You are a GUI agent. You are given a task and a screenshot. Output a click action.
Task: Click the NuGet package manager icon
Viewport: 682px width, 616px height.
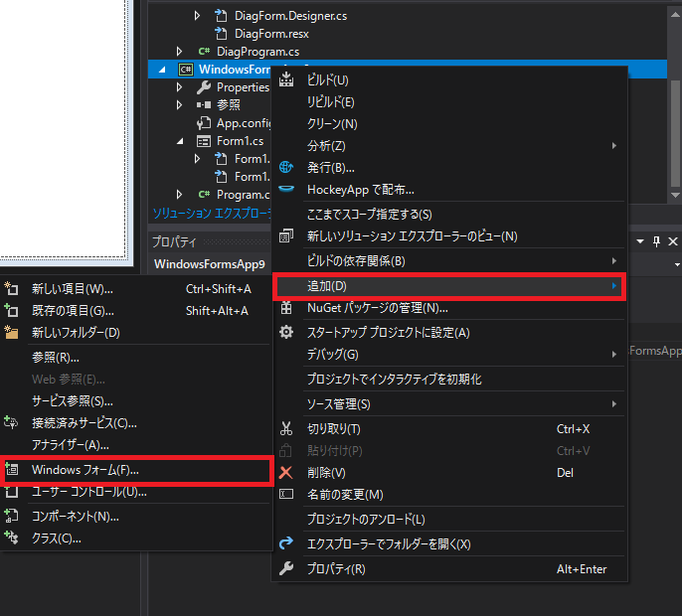[x=286, y=308]
